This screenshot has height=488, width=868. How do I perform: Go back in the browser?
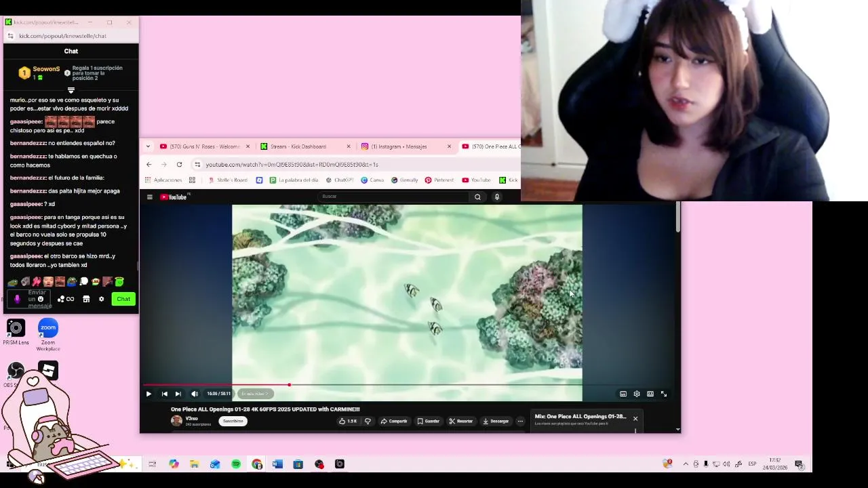pyautogui.click(x=149, y=164)
